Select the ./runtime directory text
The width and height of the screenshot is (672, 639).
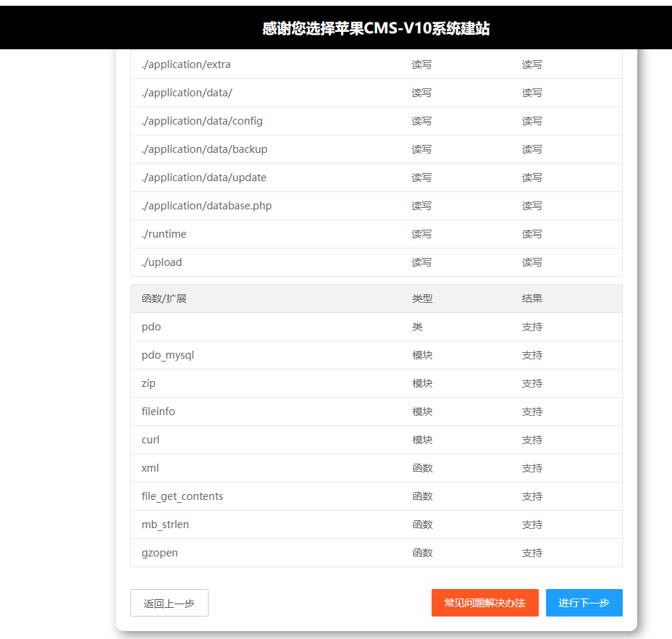pos(164,234)
